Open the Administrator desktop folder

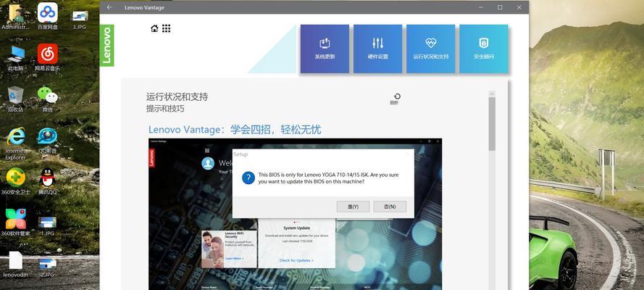point(16,17)
